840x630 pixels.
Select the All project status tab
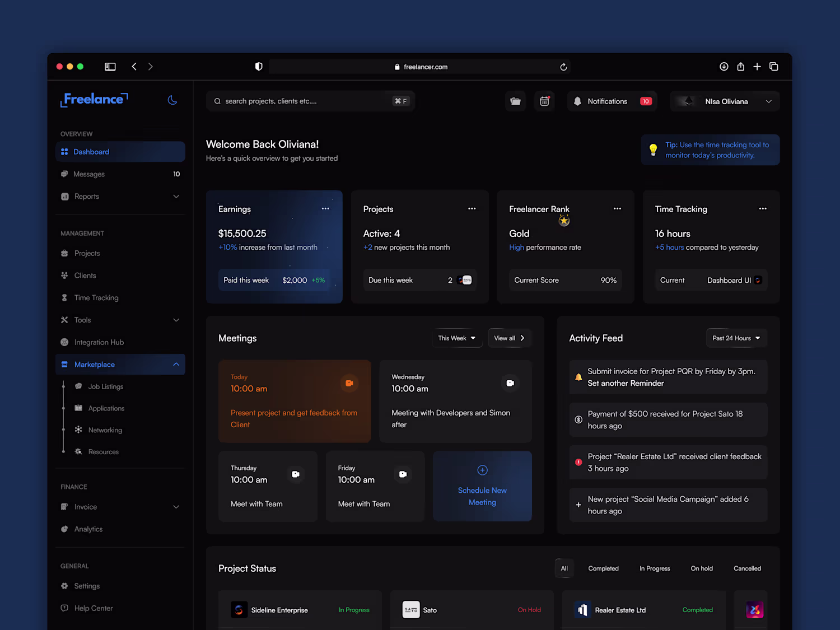[x=564, y=568]
